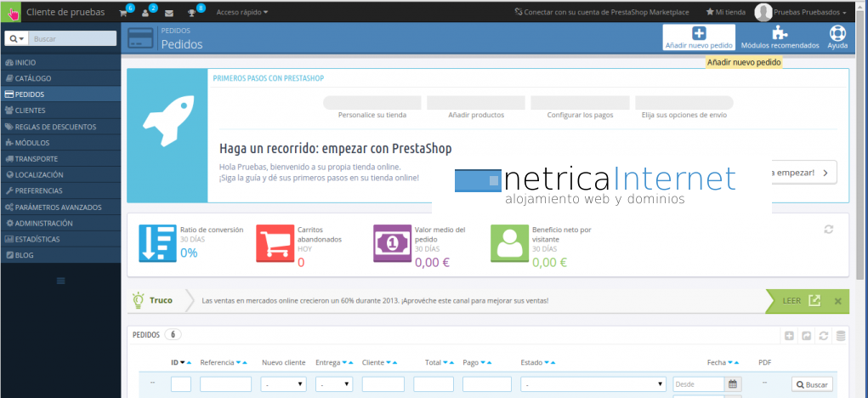Open INICIO in the sidebar
This screenshot has width=868, height=398.
point(61,63)
